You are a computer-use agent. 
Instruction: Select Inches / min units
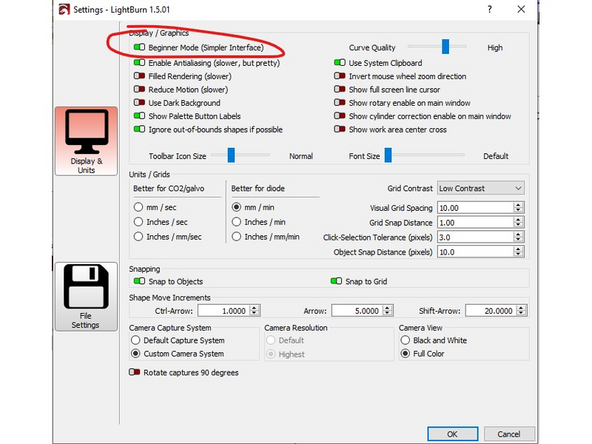(236, 222)
